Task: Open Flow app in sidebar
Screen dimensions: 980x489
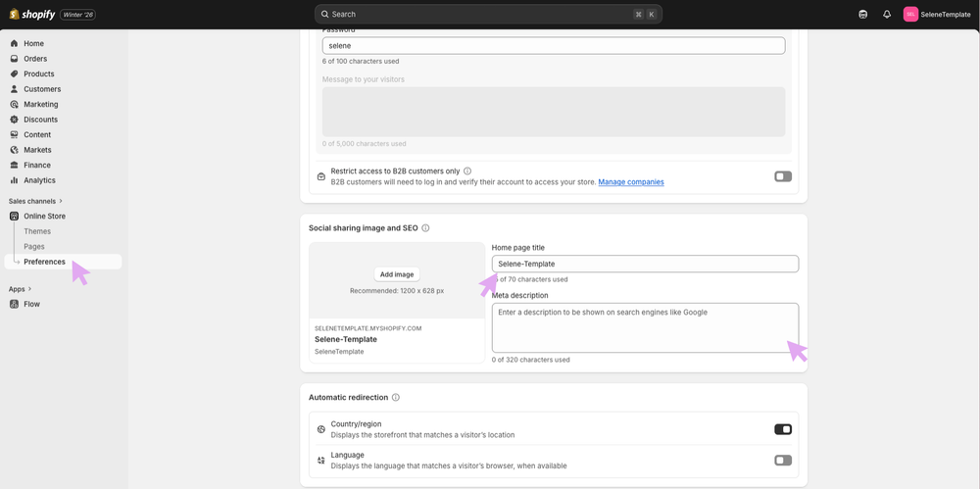Action: click(x=31, y=304)
